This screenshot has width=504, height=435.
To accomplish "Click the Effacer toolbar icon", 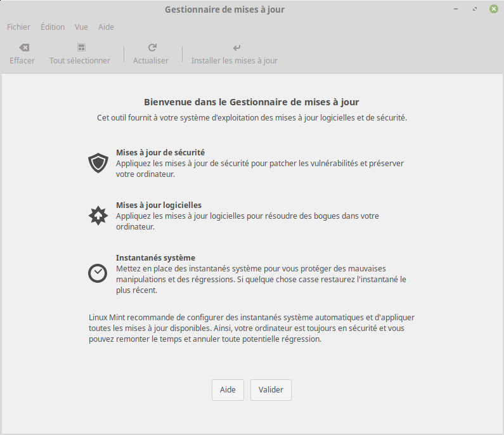I will coord(23,48).
